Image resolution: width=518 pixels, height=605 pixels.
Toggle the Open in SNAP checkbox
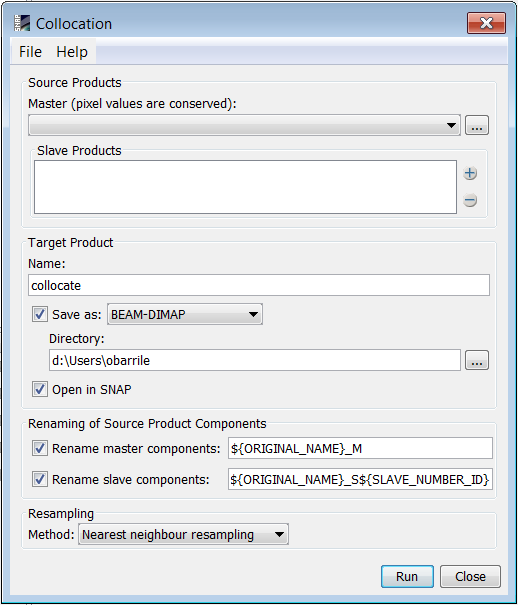40,389
